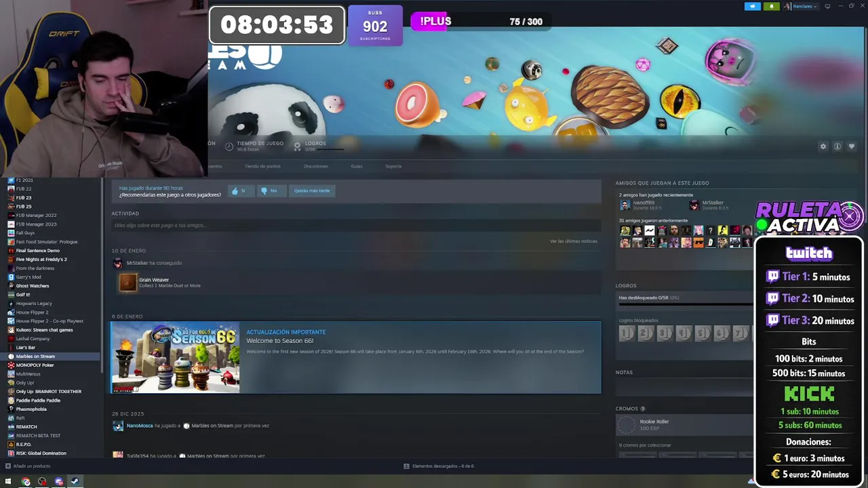
Task: Select Raft in library list
Action: pos(20,418)
